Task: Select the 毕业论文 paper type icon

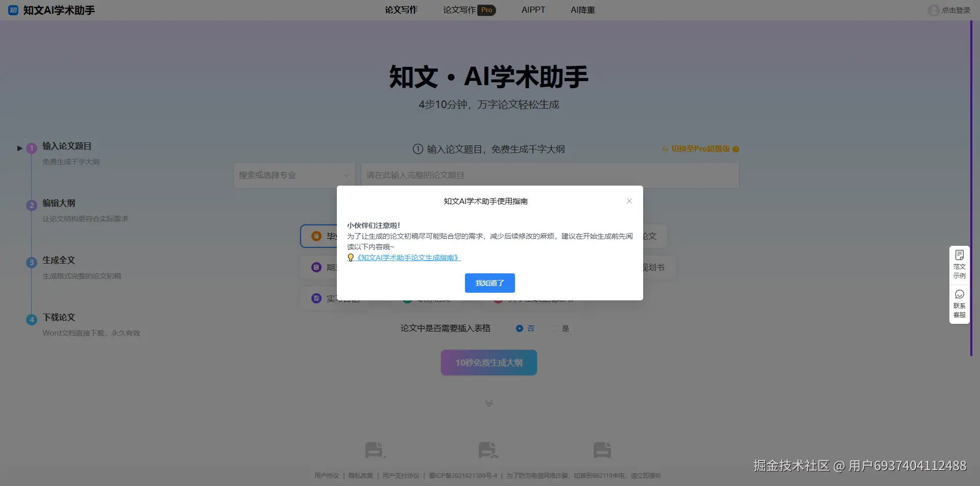Action: [x=315, y=236]
